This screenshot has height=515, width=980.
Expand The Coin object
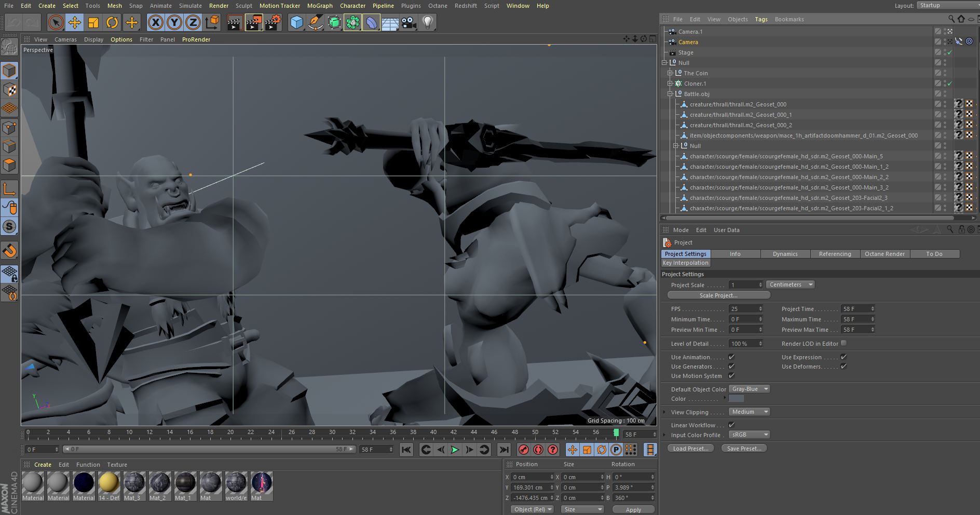(670, 73)
